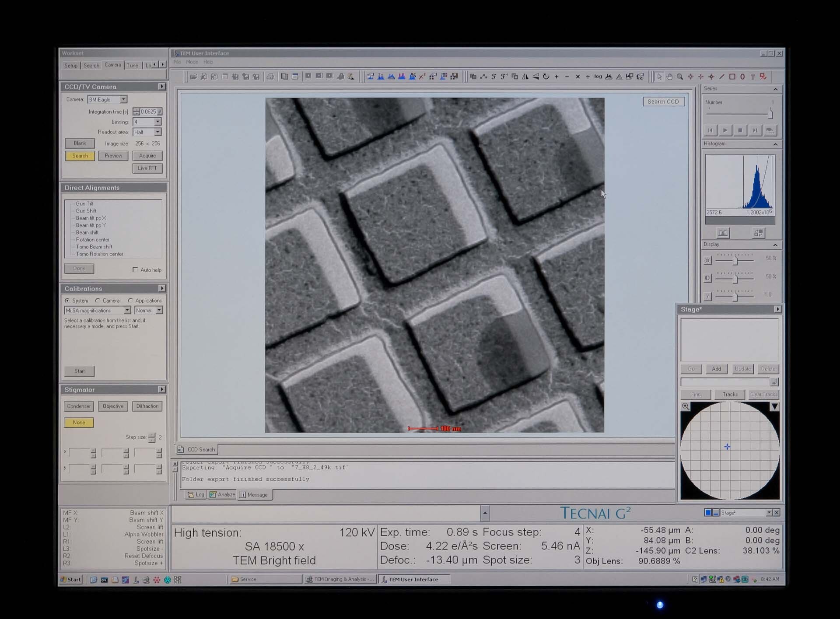This screenshot has height=619, width=840.
Task: Expand the MiSA magnifications dropdown
Action: (128, 311)
